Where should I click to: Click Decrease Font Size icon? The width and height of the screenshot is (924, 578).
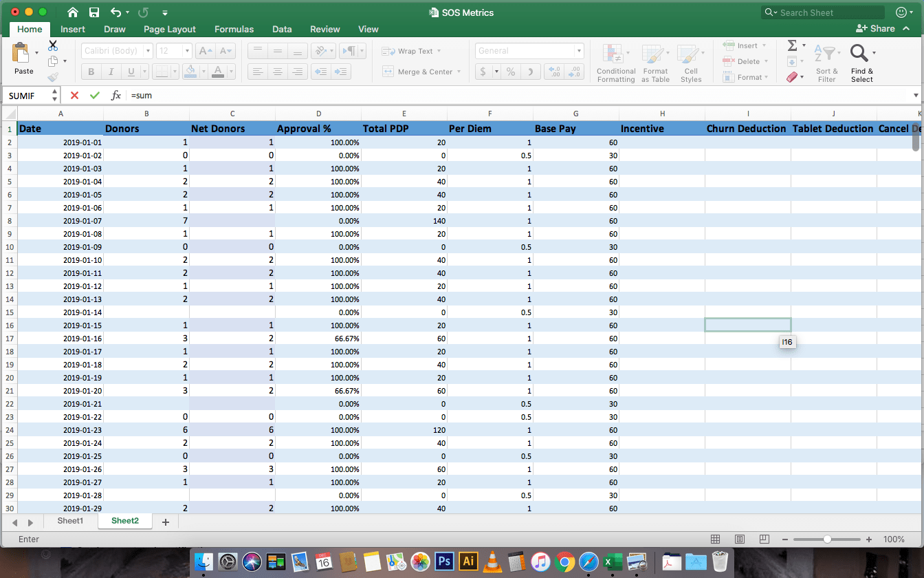(226, 51)
